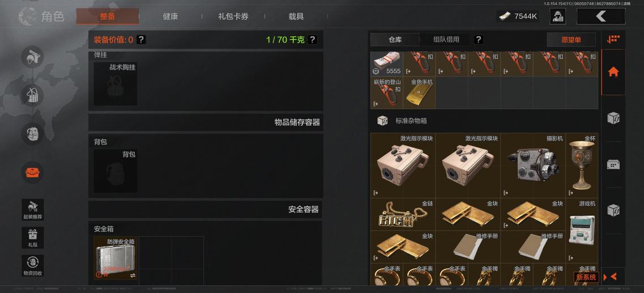This screenshot has height=293, width=644.
Task: Select the orange toolbox category icon
Action: [x=32, y=173]
